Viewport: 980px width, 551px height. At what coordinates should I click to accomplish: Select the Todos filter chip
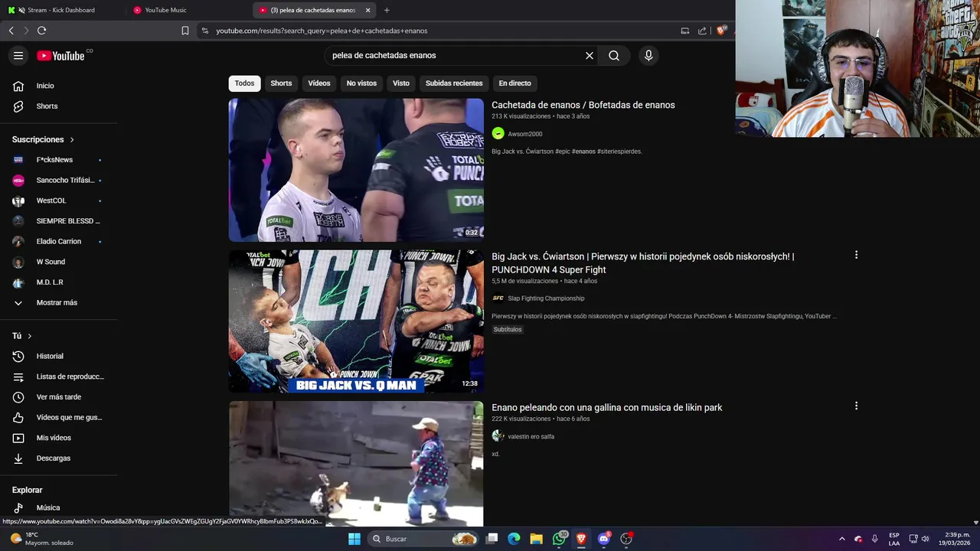point(244,83)
